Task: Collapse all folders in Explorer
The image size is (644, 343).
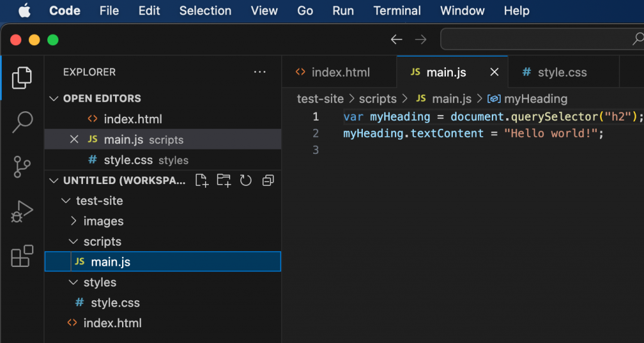Action: pyautogui.click(x=268, y=181)
